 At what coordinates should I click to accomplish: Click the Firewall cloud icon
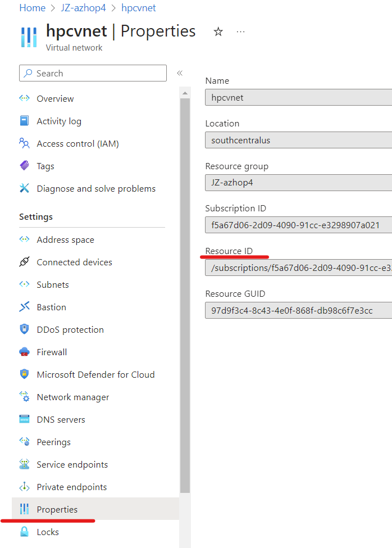24,352
